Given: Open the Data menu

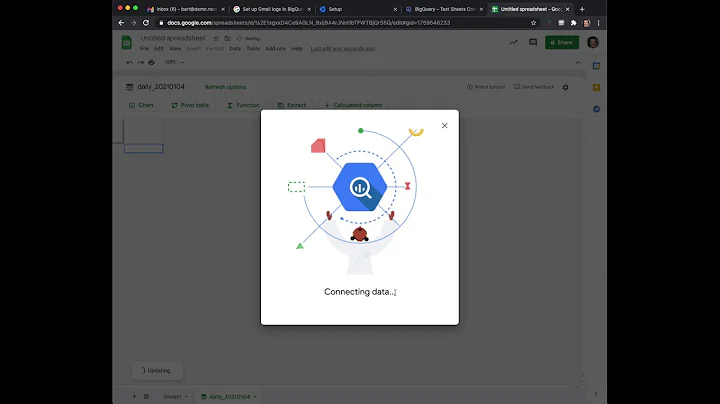Looking at the screenshot, I should (x=235, y=49).
